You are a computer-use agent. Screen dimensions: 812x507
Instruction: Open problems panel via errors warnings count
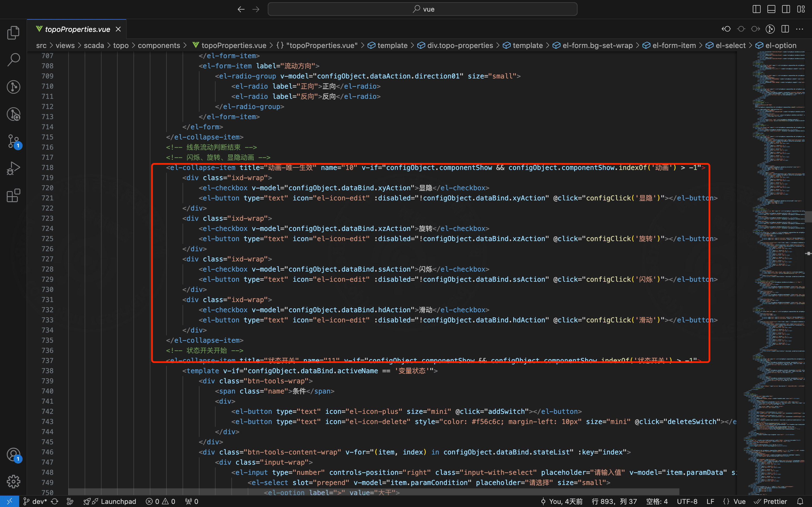click(x=161, y=501)
